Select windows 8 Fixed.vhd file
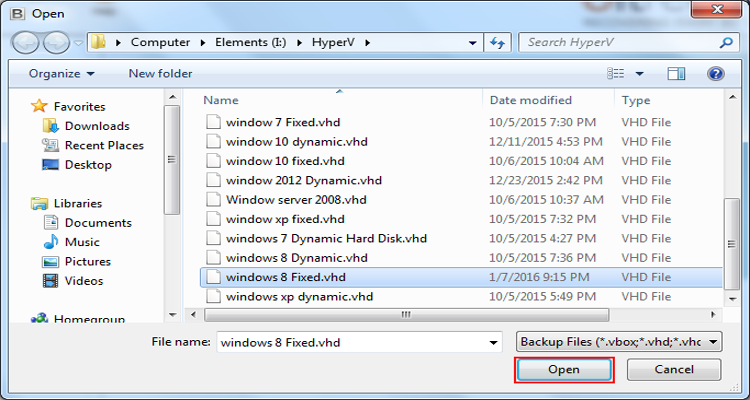 pos(286,278)
